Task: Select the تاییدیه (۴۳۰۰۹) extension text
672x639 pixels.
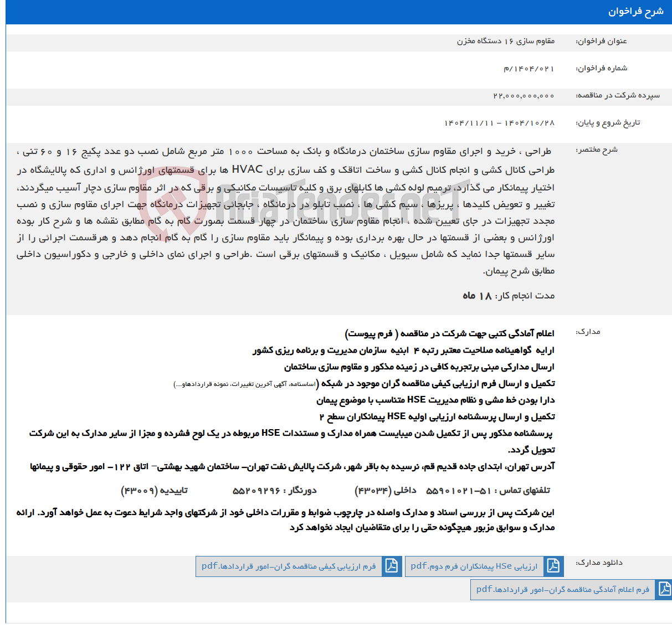Action: click(x=154, y=491)
